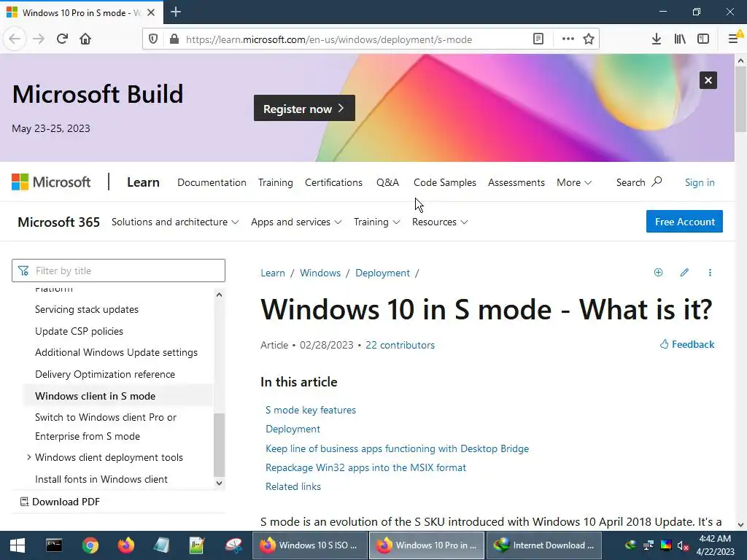Reload the current page
The image size is (747, 560).
tap(62, 39)
